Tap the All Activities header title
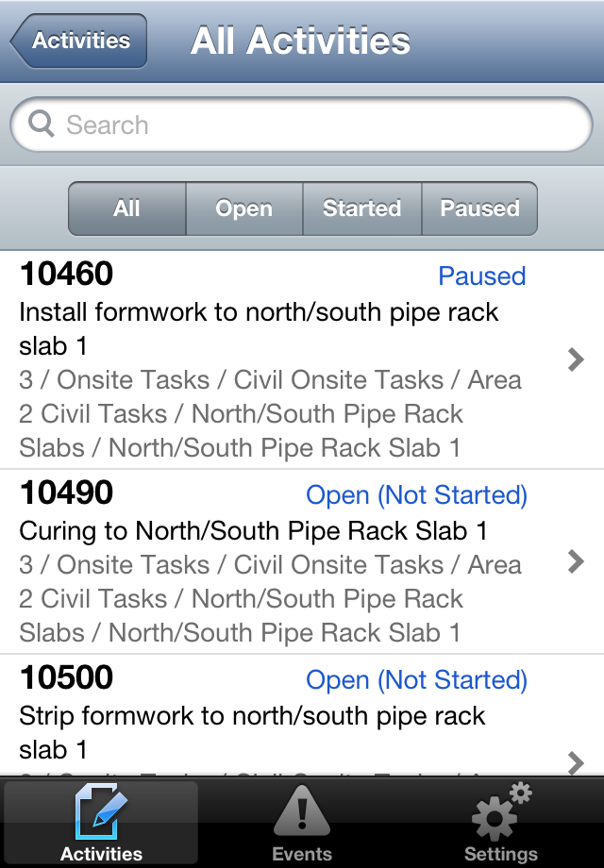 [300, 42]
